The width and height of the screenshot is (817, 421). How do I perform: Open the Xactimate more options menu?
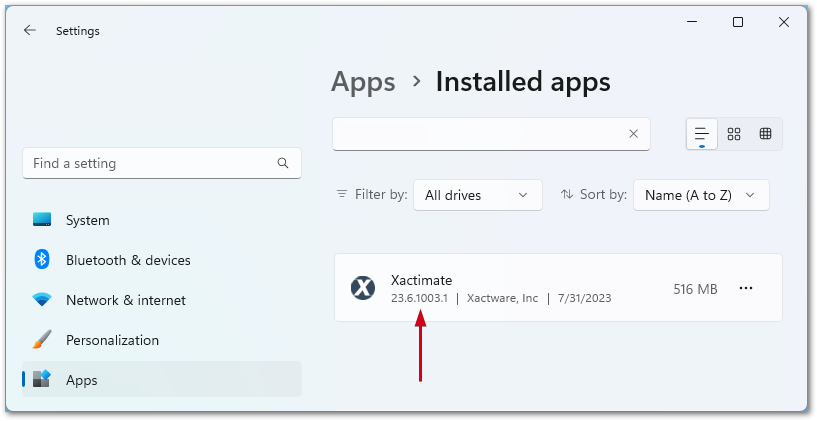[746, 288]
